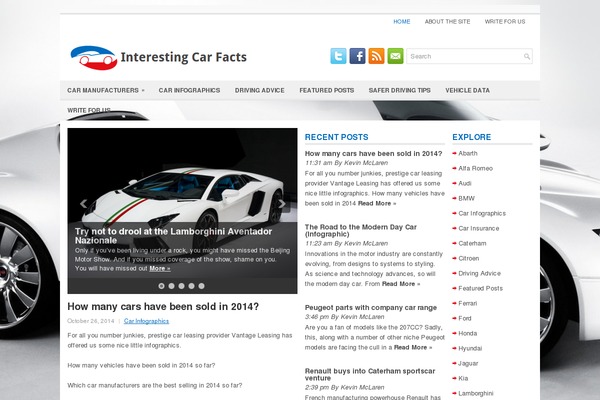600x400 pixels.
Task: Open Car Infographics in Explore list
Action: click(482, 214)
